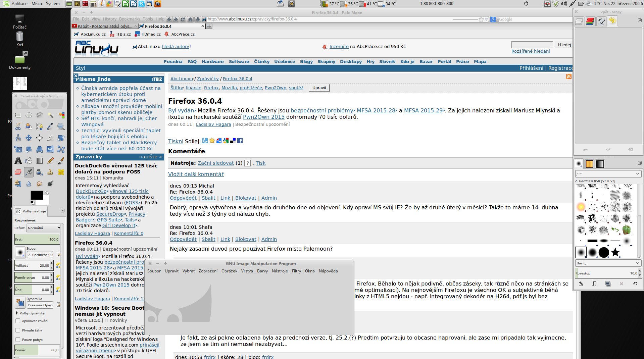This screenshot has width=644, height=359.
Task: Select the Eraser tool
Action: pyautogui.click(x=18, y=172)
